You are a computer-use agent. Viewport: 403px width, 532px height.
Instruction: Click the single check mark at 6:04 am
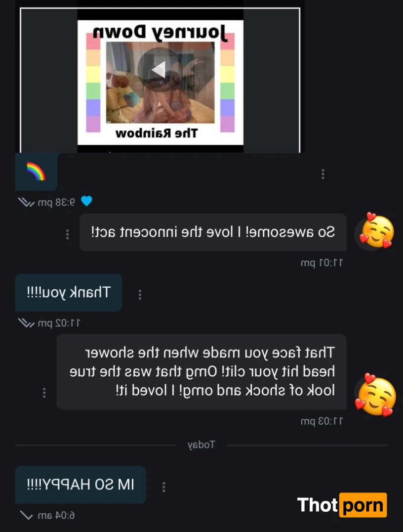[x=26, y=515]
